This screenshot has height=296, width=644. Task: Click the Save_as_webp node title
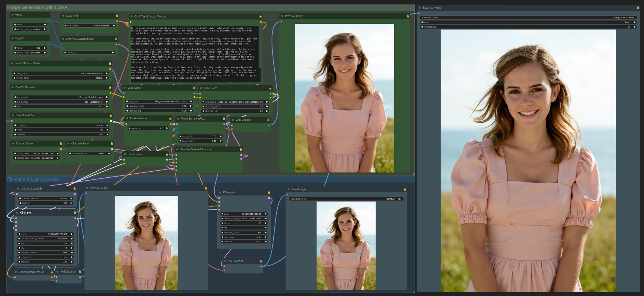tap(431, 8)
